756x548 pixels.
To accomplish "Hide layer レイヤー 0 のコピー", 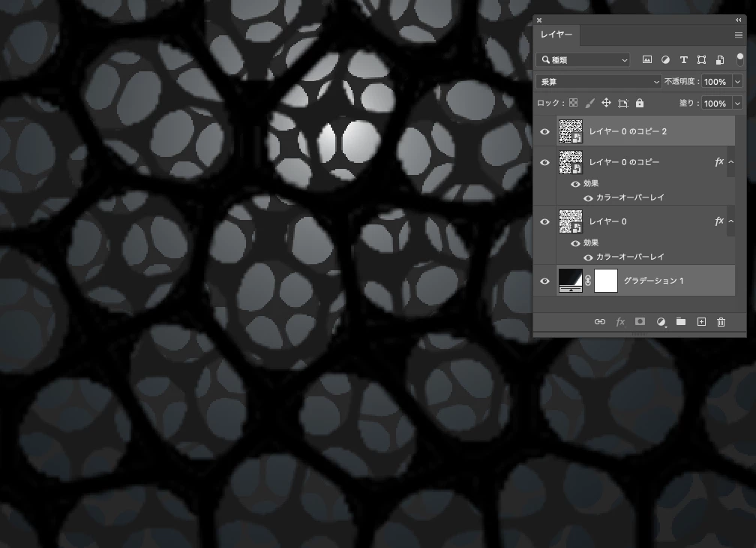I will tap(544, 163).
